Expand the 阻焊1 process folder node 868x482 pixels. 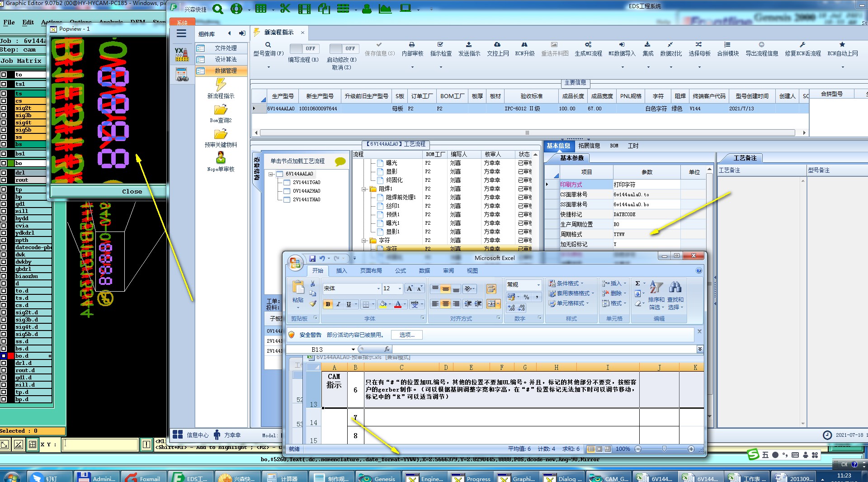(363, 189)
